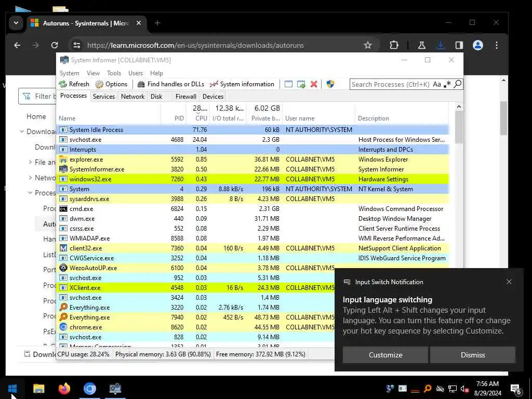532x399 pixels.
Task: Sort by the CPU column header
Action: click(201, 118)
